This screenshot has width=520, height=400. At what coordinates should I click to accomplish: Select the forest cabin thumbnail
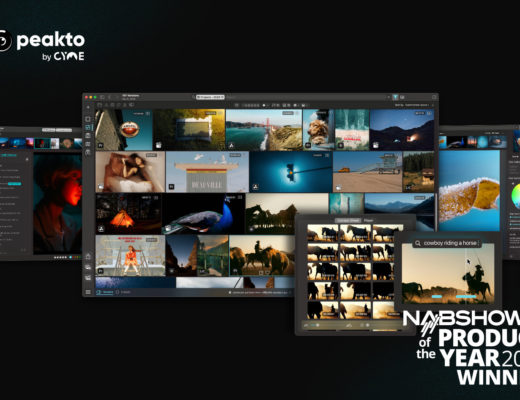pyautogui.click(x=418, y=172)
